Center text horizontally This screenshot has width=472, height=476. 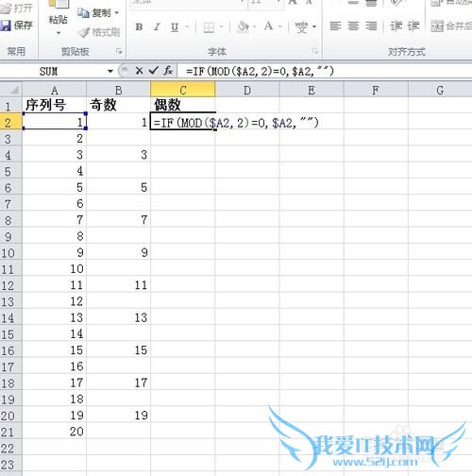pyautogui.click(x=353, y=25)
